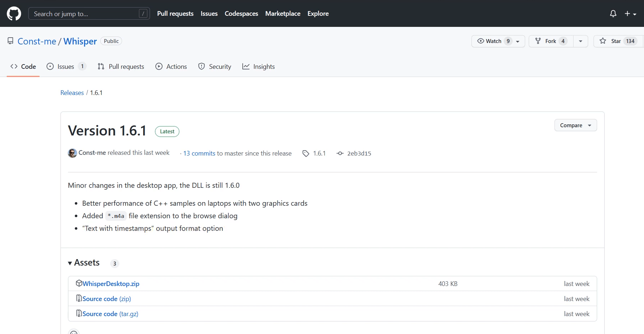Open the 13 commits link
644x334 pixels.
[x=199, y=153]
